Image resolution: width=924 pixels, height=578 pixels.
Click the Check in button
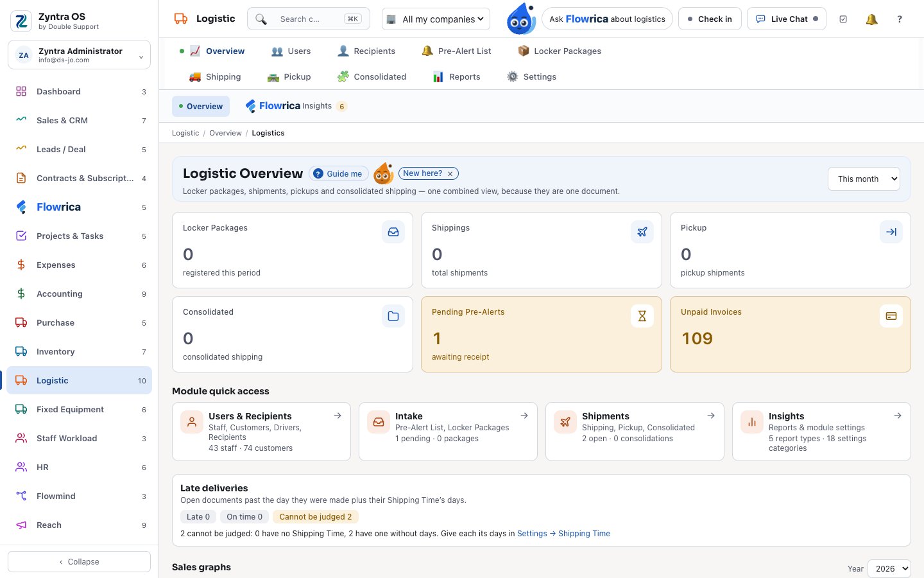click(x=710, y=19)
